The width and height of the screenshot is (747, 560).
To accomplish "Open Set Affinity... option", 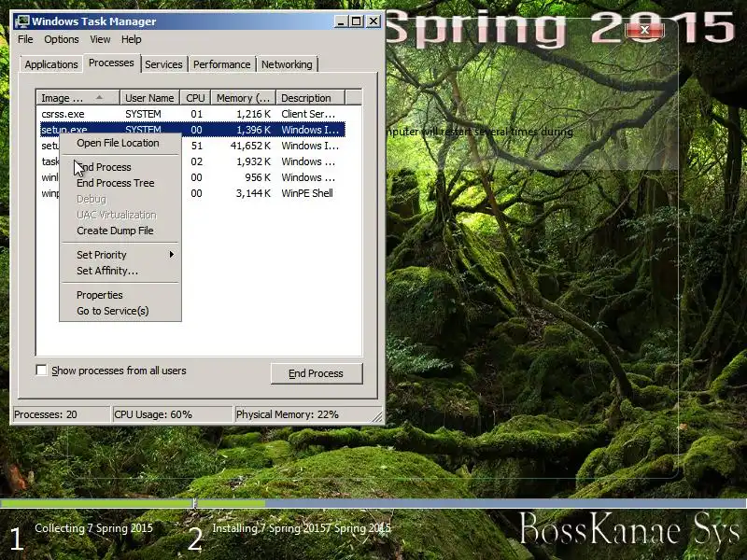I will click(x=107, y=271).
